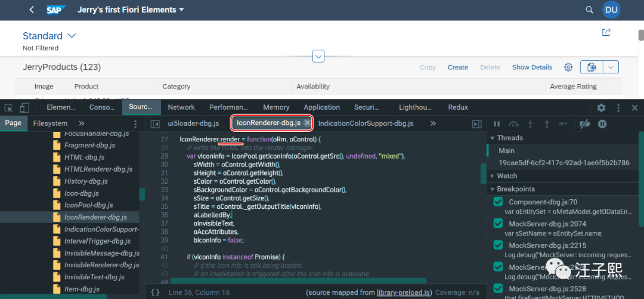644x299 pixels.
Task: Open Icon-dbg.js in the file tree
Action: tap(81, 193)
